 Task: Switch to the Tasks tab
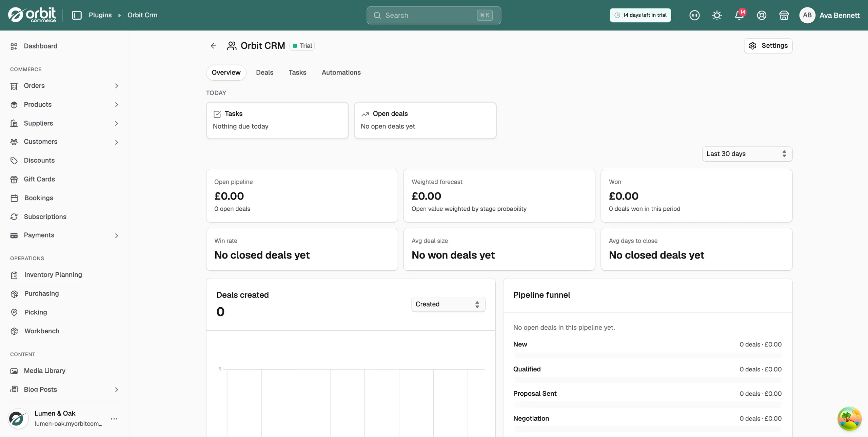pyautogui.click(x=297, y=72)
